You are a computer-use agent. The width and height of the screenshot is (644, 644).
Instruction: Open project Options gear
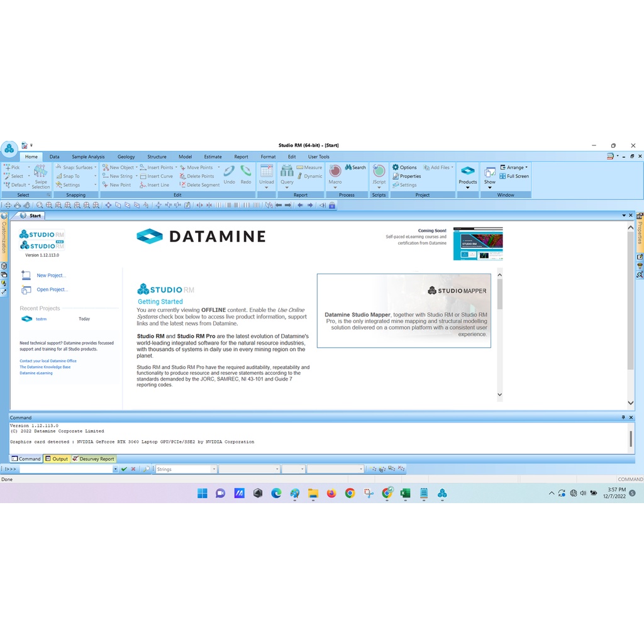[x=404, y=167]
